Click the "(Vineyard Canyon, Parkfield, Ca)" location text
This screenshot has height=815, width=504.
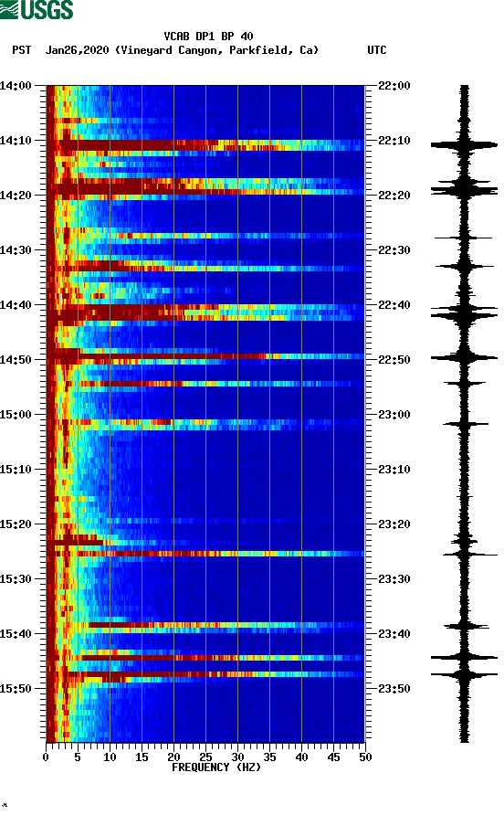point(216,50)
